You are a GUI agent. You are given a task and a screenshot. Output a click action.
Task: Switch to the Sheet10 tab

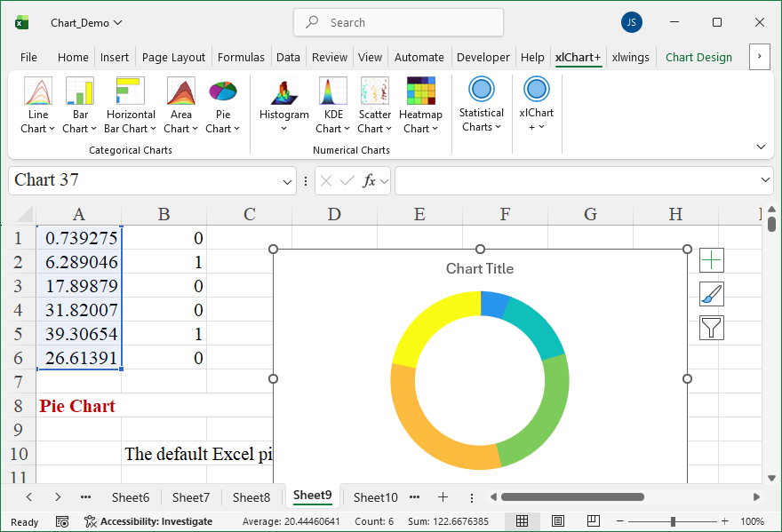pos(375,497)
